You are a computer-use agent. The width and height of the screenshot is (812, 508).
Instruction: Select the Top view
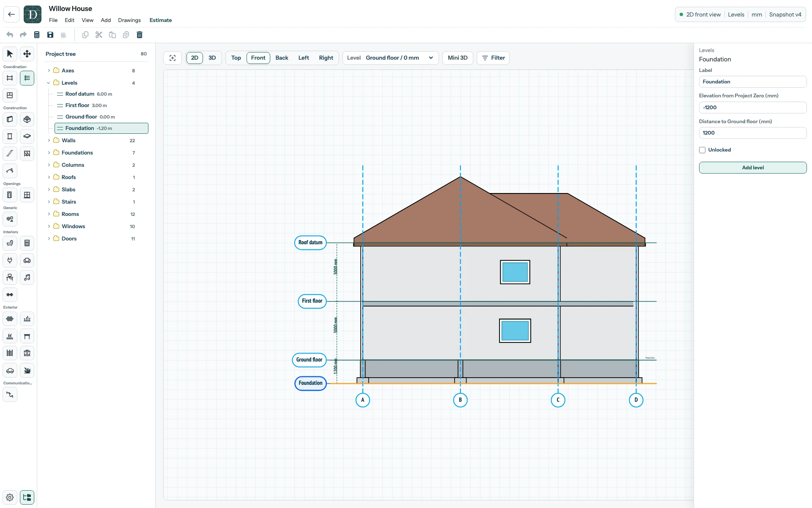click(236, 58)
